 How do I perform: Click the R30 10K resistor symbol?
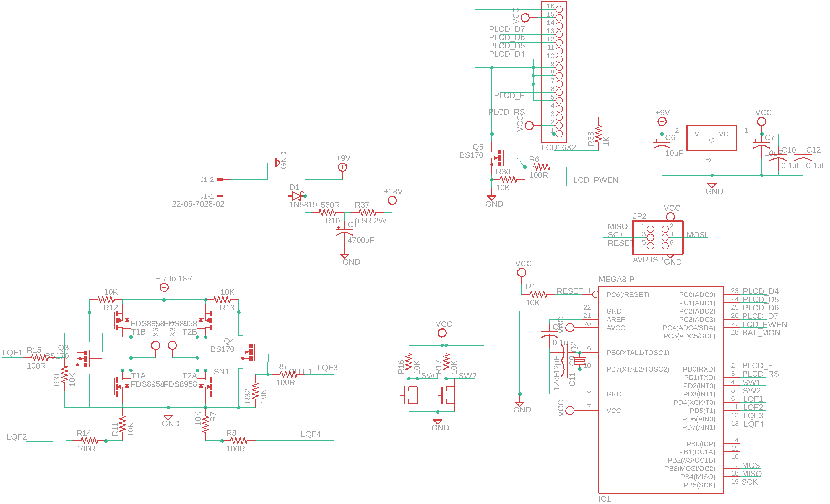coord(508,179)
